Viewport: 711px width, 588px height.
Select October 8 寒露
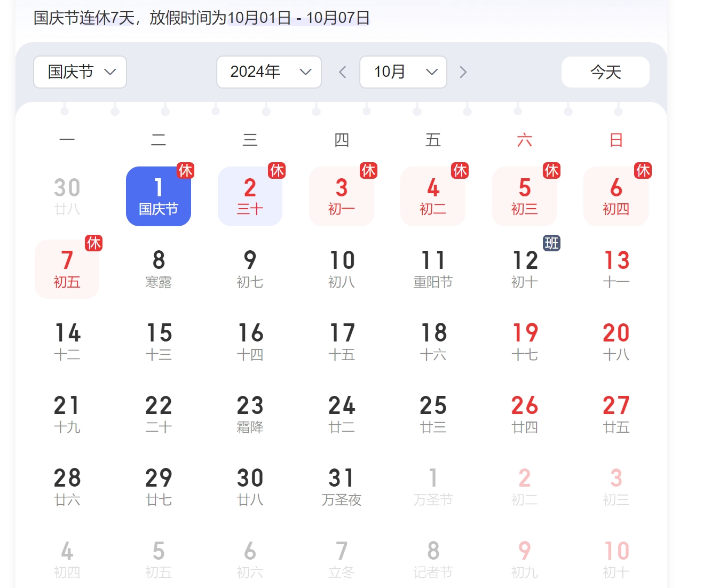(159, 269)
